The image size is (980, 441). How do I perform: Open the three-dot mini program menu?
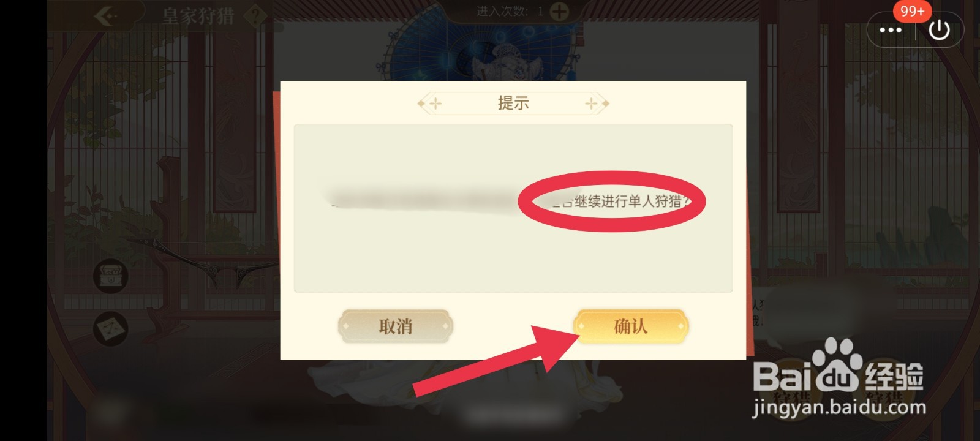pyautogui.click(x=890, y=29)
